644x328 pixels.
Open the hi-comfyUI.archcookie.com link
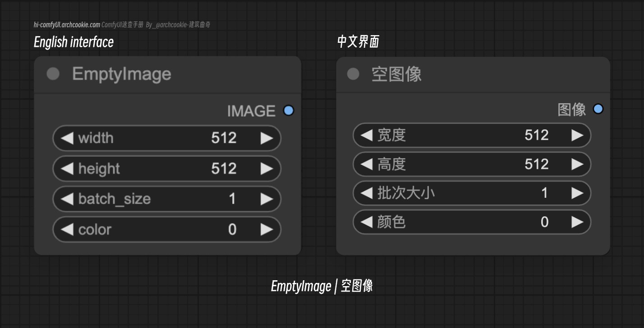[67, 25]
